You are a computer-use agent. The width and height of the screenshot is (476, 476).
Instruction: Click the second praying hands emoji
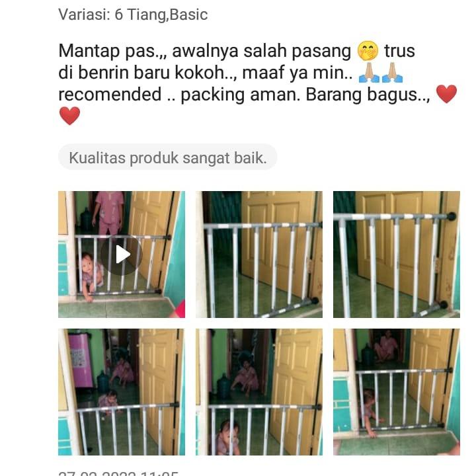pos(392,72)
